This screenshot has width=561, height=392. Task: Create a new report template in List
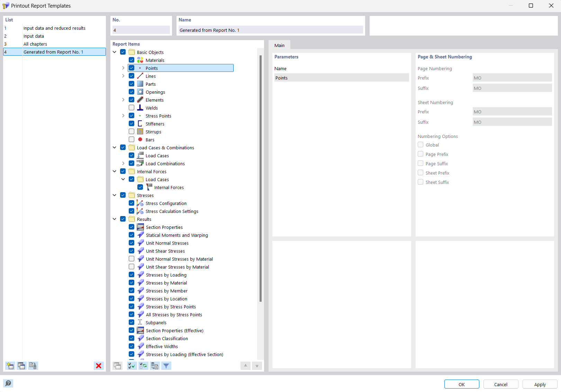10,366
